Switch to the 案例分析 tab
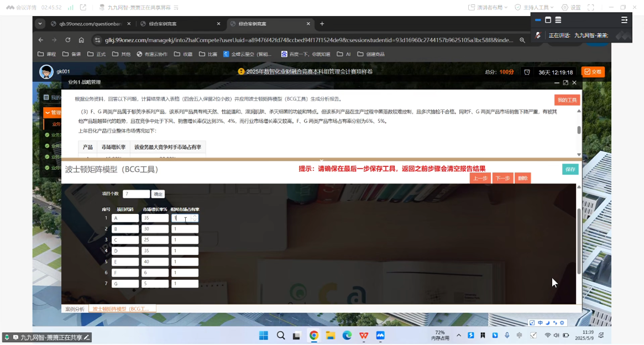 coord(75,309)
